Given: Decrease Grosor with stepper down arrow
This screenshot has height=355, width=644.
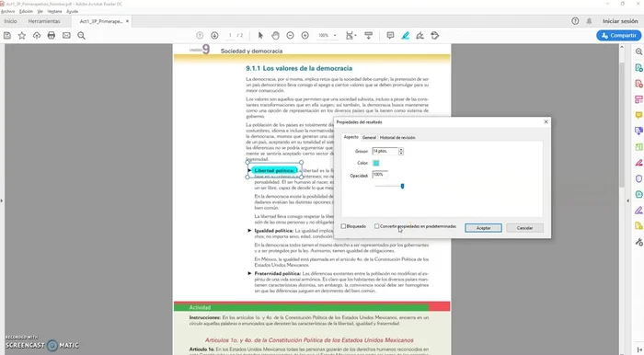Looking at the screenshot, I should pyautogui.click(x=401, y=153).
